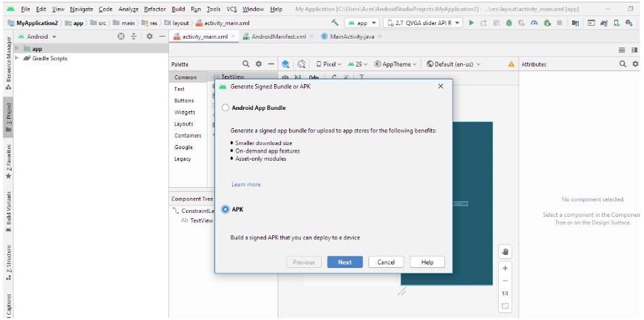The height and width of the screenshot is (320, 644).
Task: Follow the Learn more link
Action: (246, 184)
